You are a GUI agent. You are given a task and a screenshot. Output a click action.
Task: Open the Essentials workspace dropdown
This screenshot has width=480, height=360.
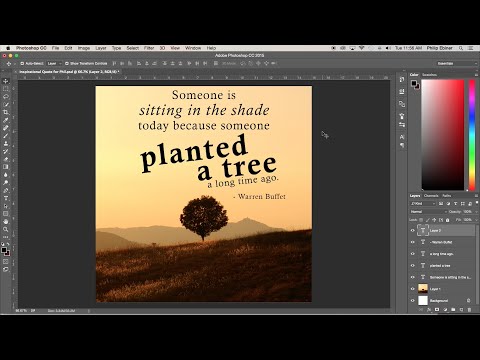pyautogui.click(x=457, y=63)
